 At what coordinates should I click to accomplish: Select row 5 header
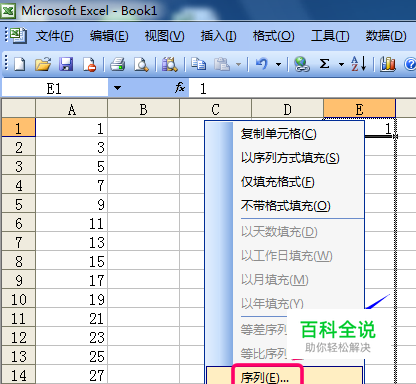pos(18,204)
